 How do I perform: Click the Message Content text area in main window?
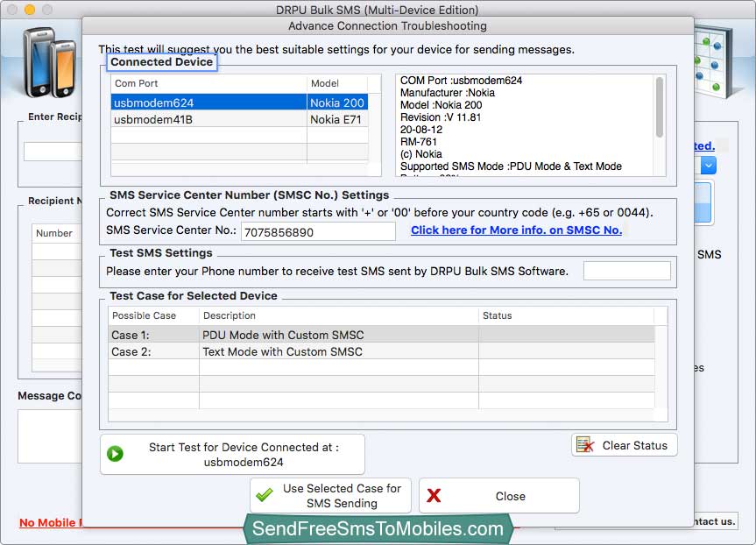[x=50, y=436]
